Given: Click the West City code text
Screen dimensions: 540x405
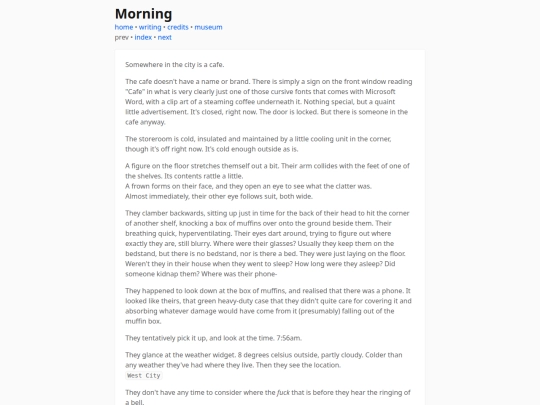Looking at the screenshot, I should 144,376.
